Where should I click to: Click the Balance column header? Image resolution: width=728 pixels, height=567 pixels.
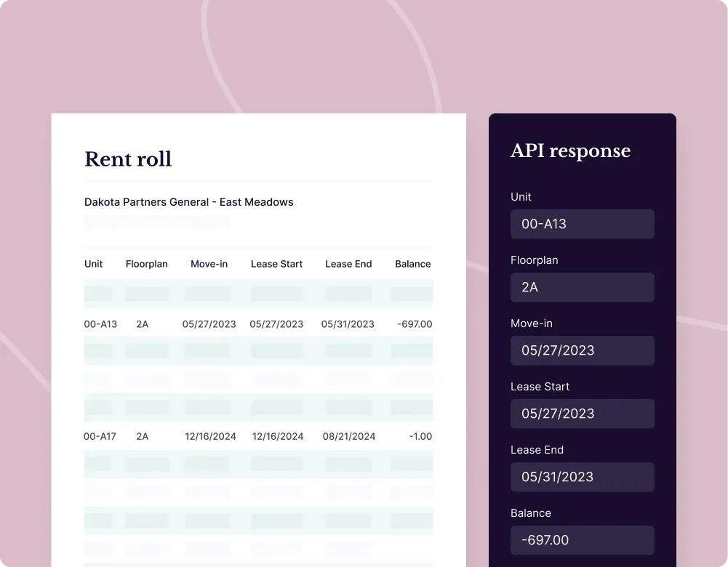click(x=412, y=264)
